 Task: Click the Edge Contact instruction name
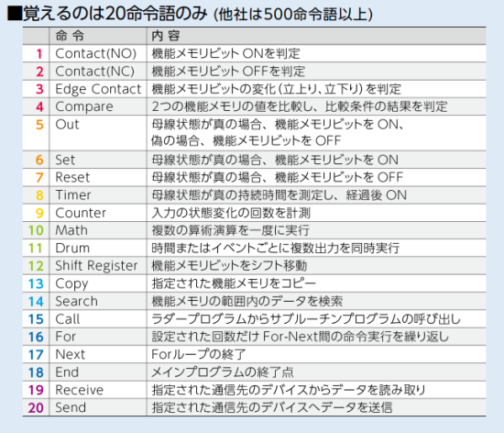[x=98, y=89]
